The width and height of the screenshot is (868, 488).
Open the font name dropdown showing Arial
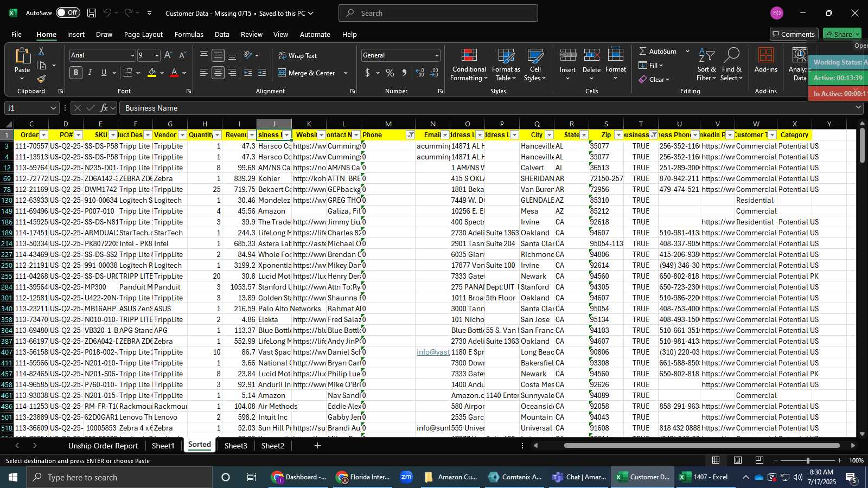132,55
